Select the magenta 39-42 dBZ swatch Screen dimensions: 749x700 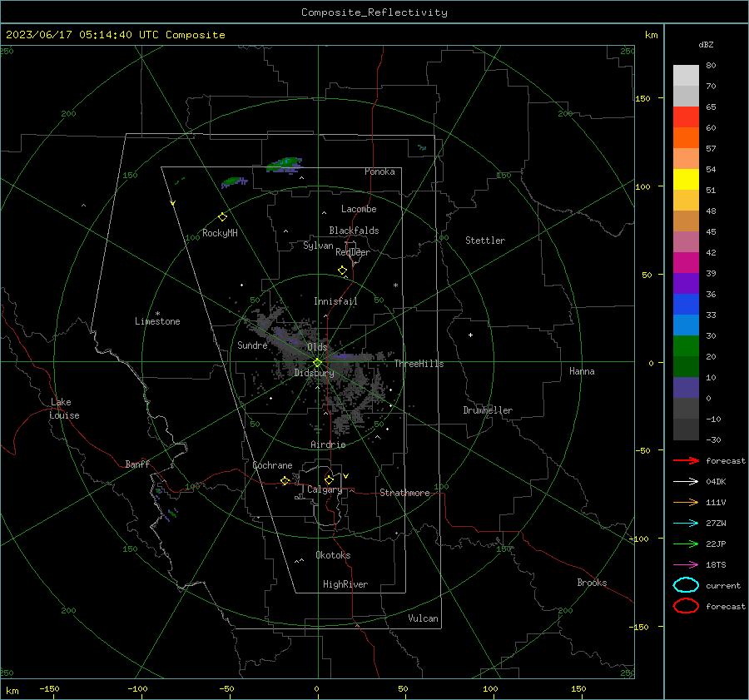[x=686, y=263]
